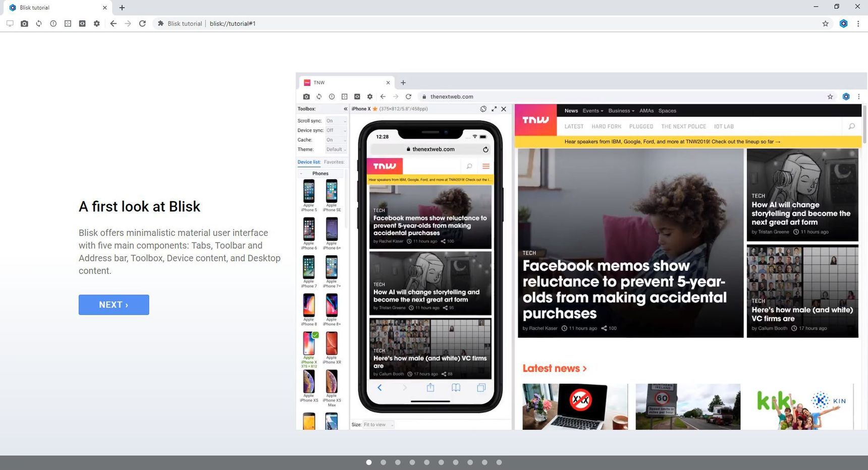Jump to the seventh tutorial pagination dot
This screenshot has width=868, height=470.
point(456,462)
